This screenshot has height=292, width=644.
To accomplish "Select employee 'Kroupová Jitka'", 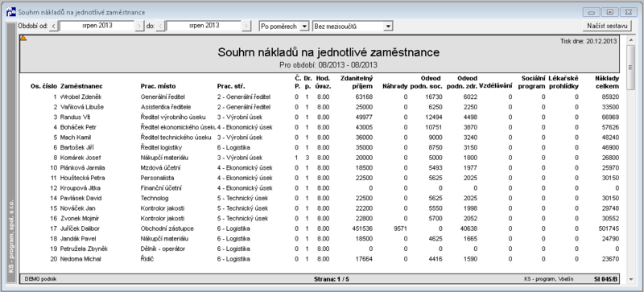I will click(x=80, y=188).
